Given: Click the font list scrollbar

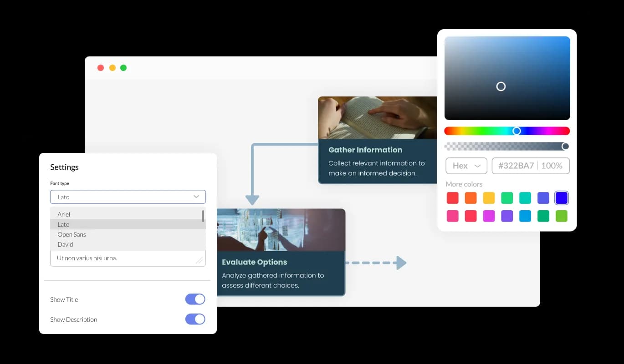Looking at the screenshot, I should (x=203, y=216).
